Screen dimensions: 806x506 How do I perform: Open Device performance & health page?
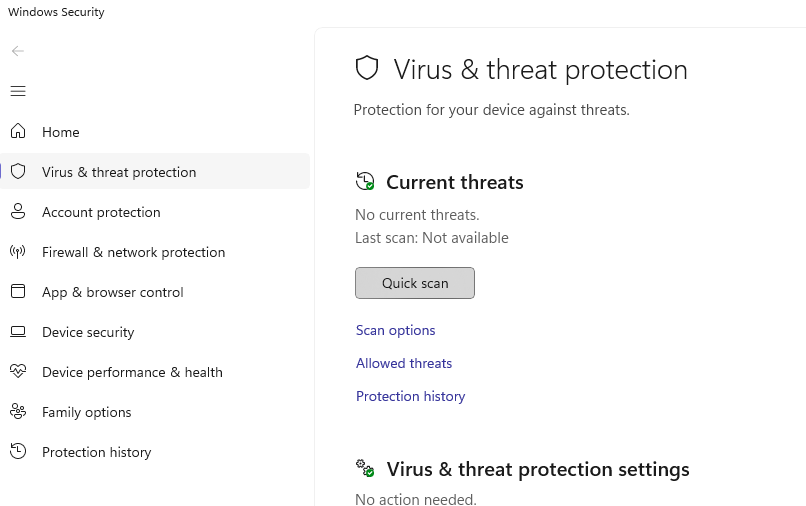pyautogui.click(x=132, y=372)
